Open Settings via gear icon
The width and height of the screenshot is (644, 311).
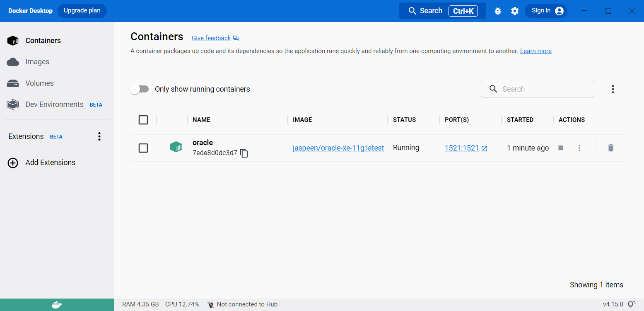click(515, 11)
